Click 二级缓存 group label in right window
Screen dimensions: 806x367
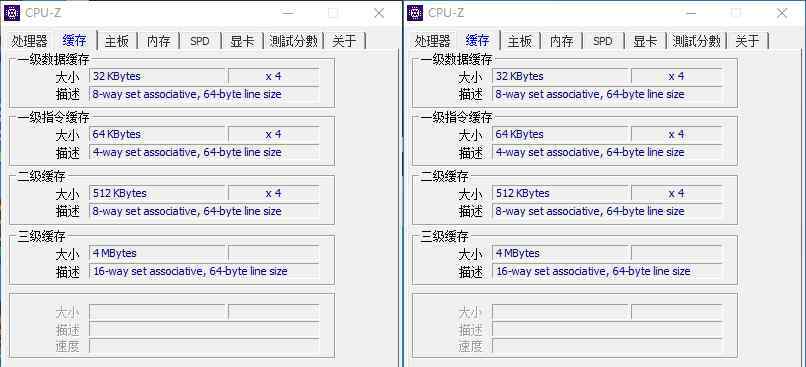point(444,177)
